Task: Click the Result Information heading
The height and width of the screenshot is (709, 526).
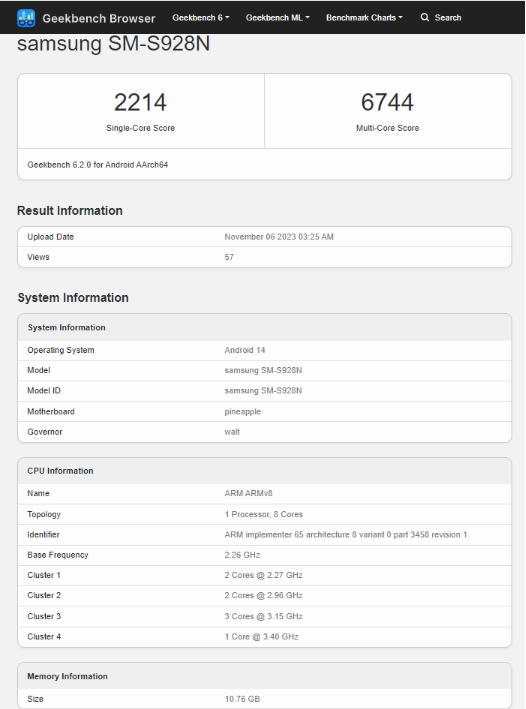Action: click(x=70, y=211)
